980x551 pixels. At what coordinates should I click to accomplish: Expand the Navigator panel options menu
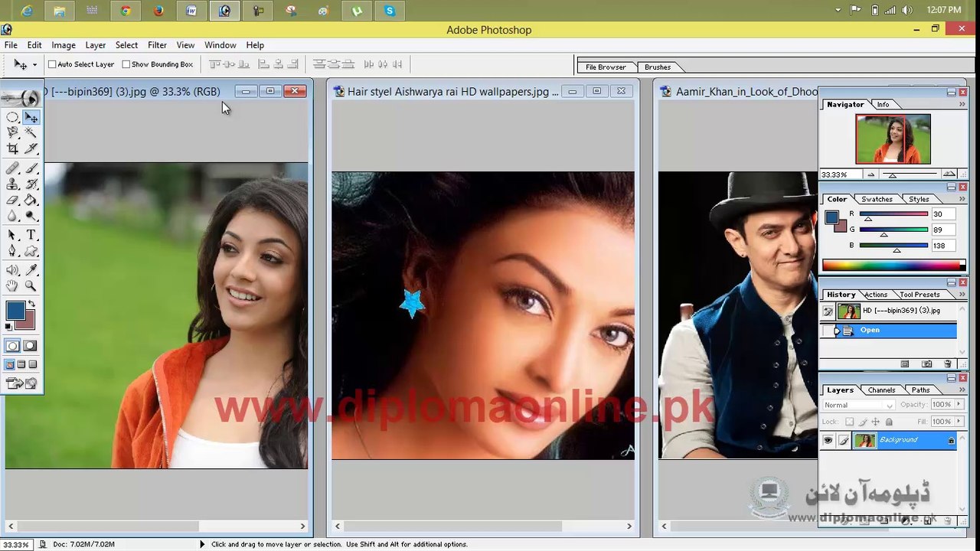coord(962,104)
